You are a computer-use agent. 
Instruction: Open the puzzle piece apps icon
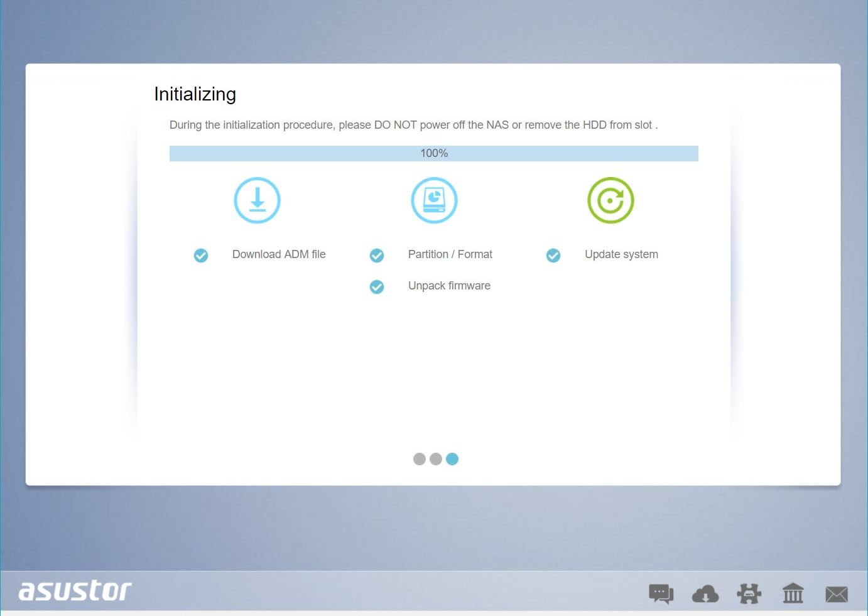(x=749, y=593)
